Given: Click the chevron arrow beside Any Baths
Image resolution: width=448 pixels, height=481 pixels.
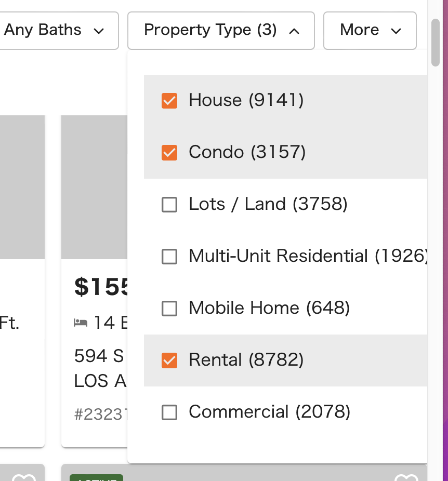Looking at the screenshot, I should (x=99, y=31).
